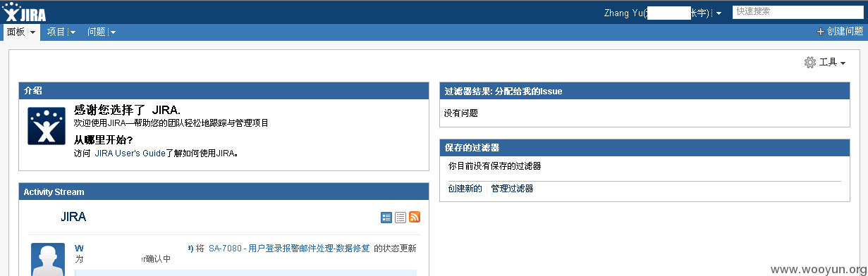Open the JIRA User's Guide link
The width and height of the screenshot is (868, 276).
point(130,153)
